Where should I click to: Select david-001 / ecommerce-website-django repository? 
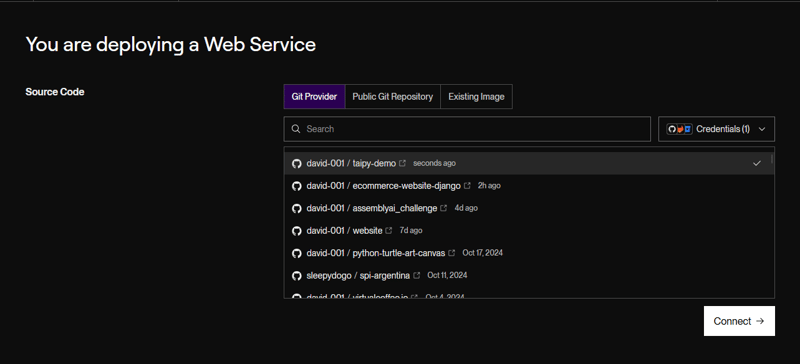coord(529,186)
